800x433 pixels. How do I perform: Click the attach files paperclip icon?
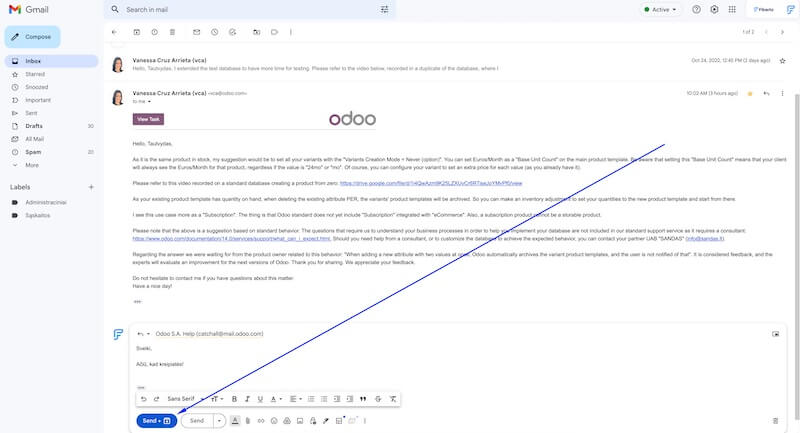tap(248, 421)
